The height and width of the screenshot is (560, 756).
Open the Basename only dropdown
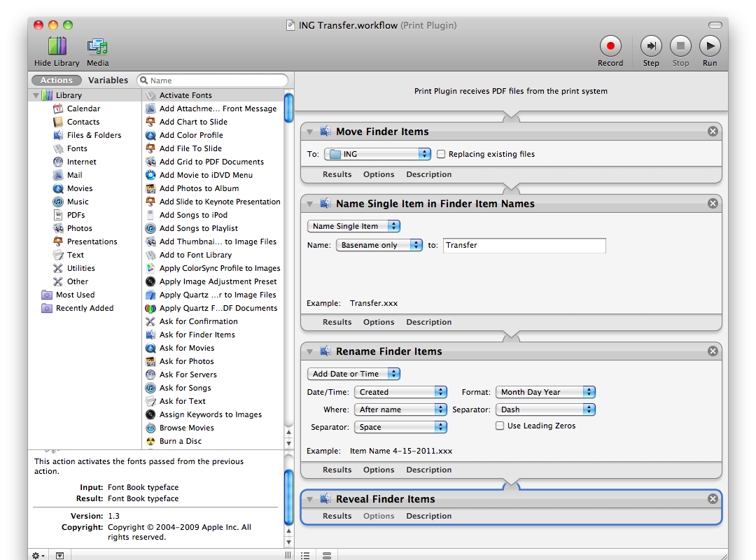tap(379, 245)
